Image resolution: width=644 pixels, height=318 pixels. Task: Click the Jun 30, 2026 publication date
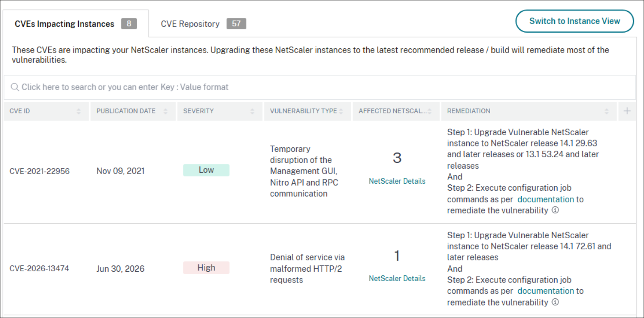pos(121,269)
